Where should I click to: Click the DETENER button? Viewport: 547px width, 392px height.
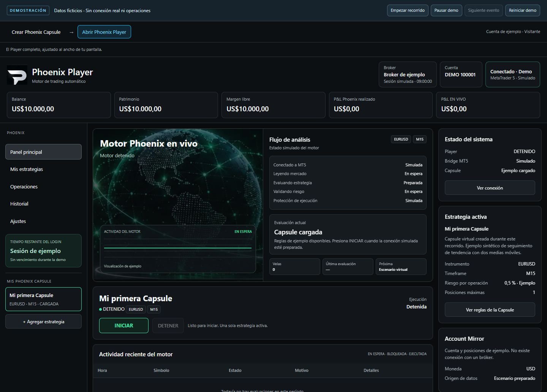(x=168, y=326)
